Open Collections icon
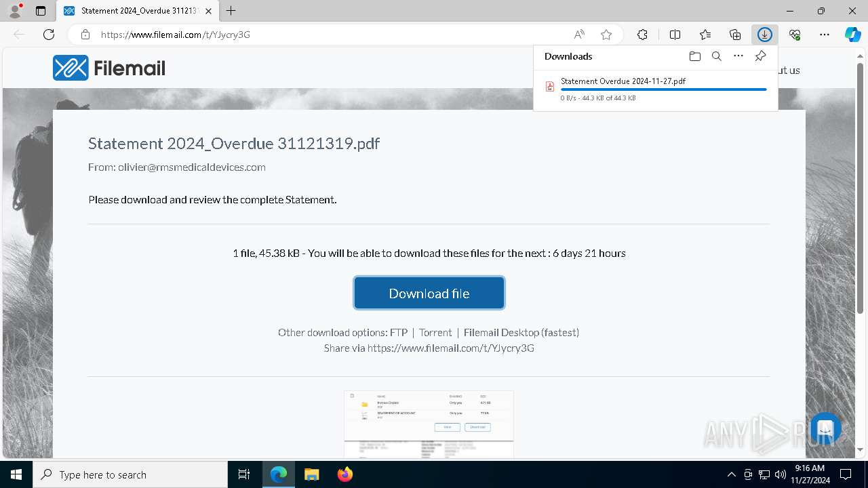This screenshot has height=488, width=868. (735, 35)
